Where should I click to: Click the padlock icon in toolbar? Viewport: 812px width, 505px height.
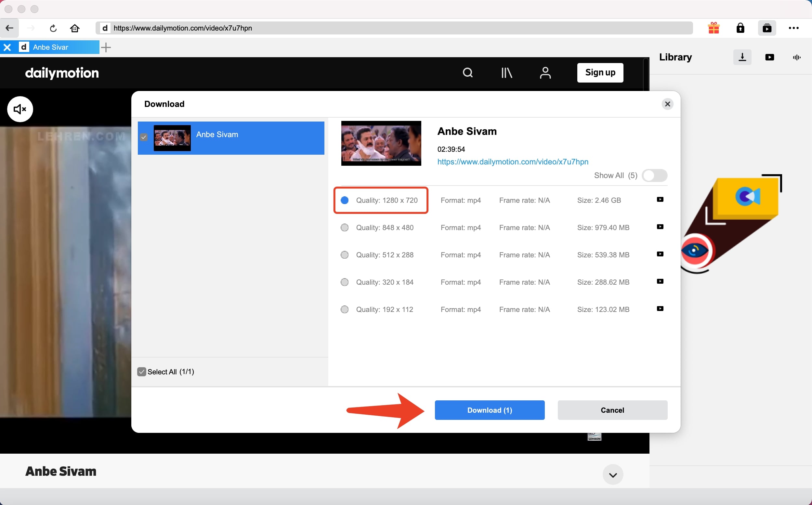click(740, 28)
